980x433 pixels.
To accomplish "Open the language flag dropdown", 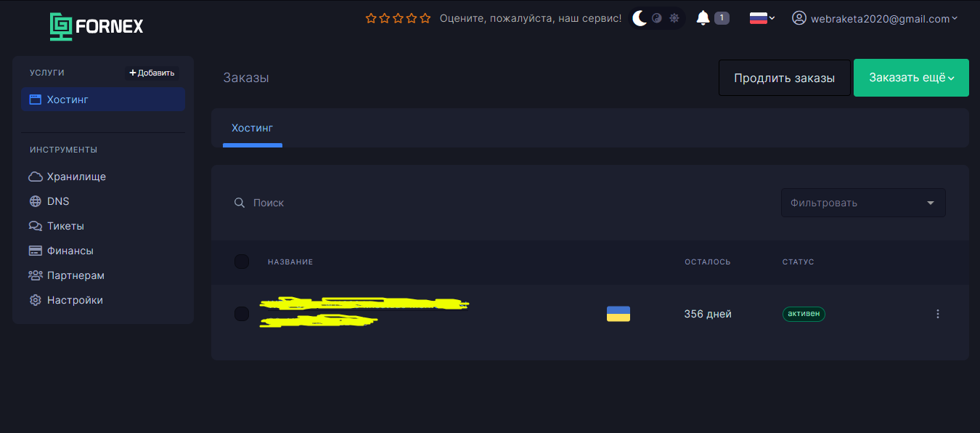I will 762,18.
